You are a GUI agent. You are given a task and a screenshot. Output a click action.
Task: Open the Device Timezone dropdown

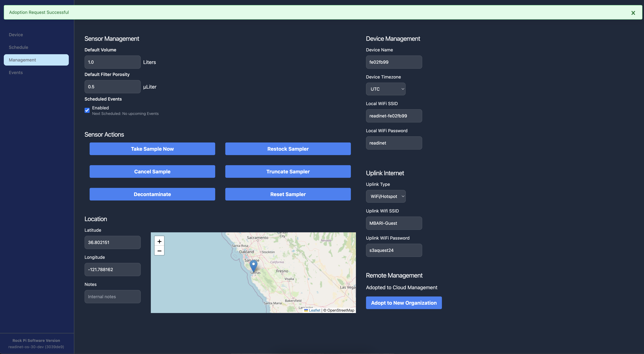tap(385, 89)
